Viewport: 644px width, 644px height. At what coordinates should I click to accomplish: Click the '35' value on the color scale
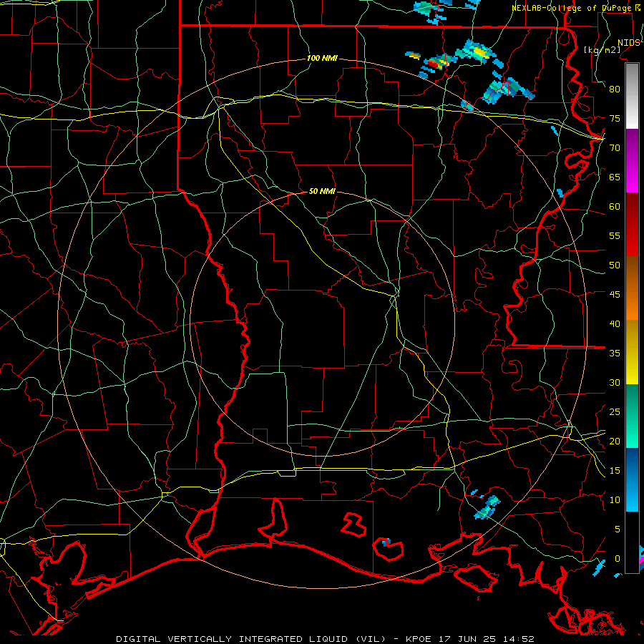pos(615,353)
